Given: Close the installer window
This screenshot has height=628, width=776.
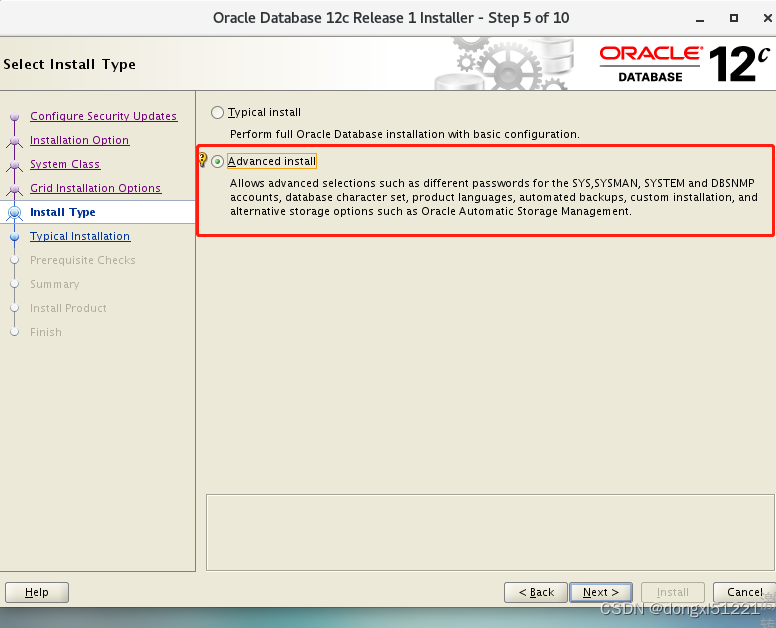Looking at the screenshot, I should click(x=768, y=18).
